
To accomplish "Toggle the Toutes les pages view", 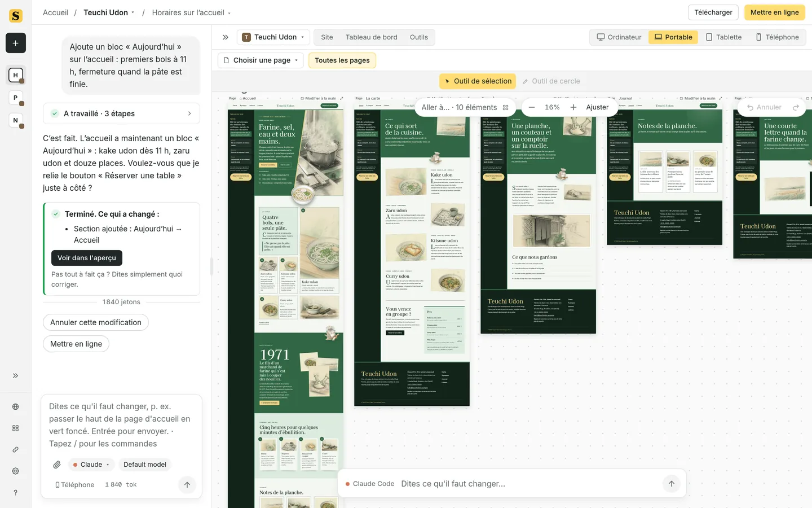I will click(342, 60).
